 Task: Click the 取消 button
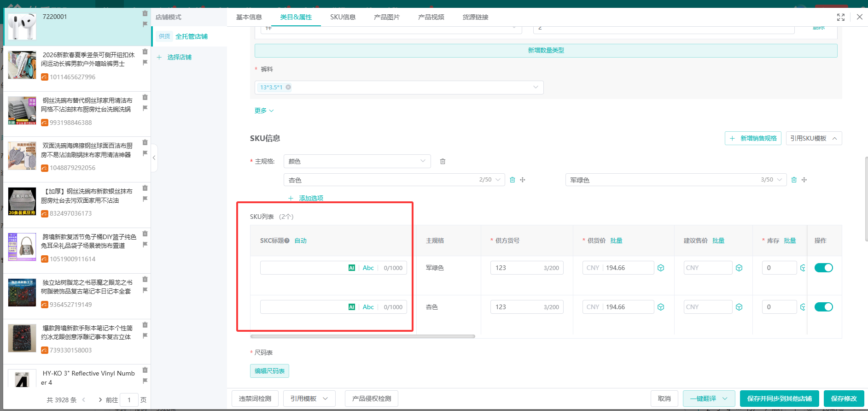click(664, 399)
